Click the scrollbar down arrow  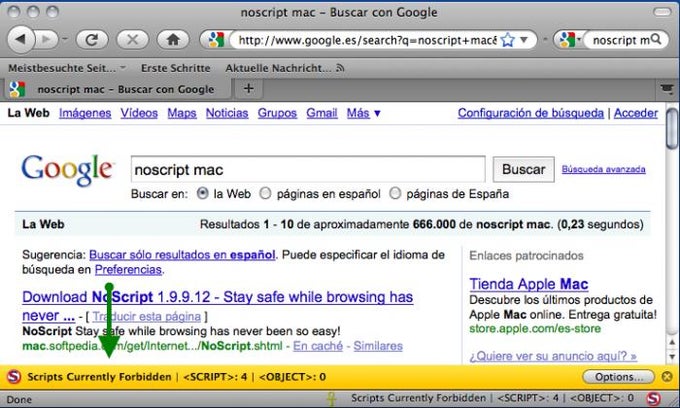pos(672,357)
